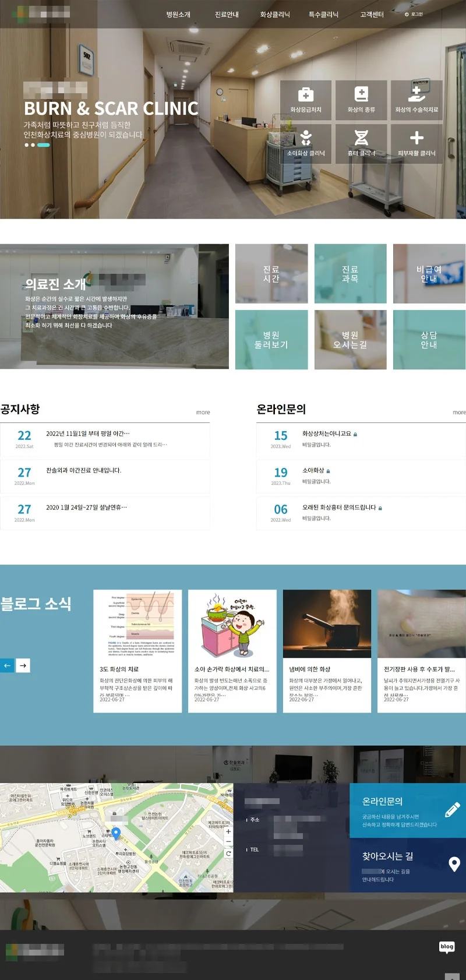Open the 화상의 종류 icon tile

(361, 100)
